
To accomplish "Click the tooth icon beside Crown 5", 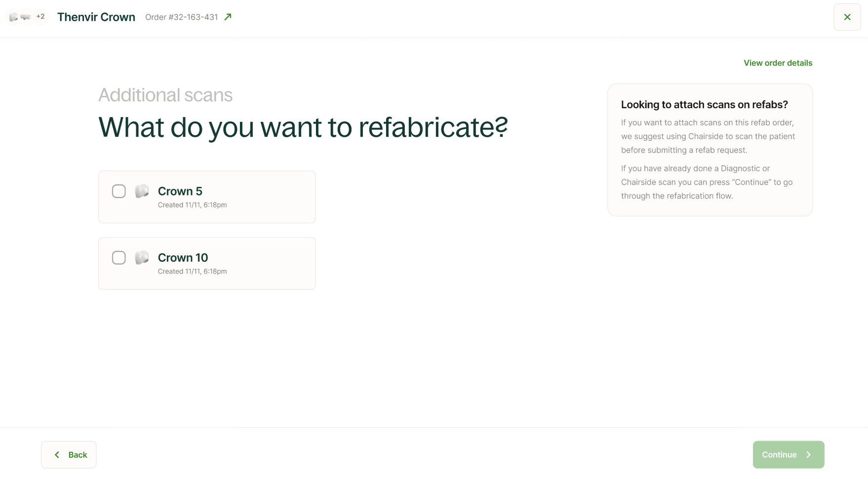I will [142, 191].
